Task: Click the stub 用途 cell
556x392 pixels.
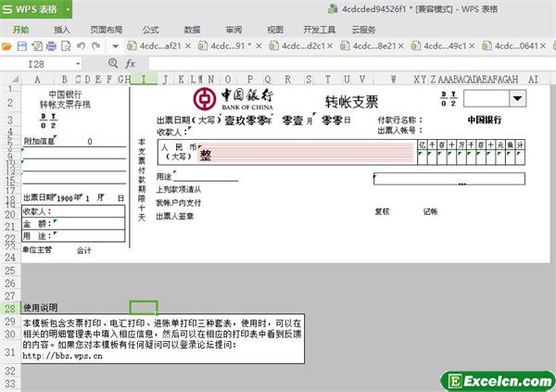Action: (73, 236)
